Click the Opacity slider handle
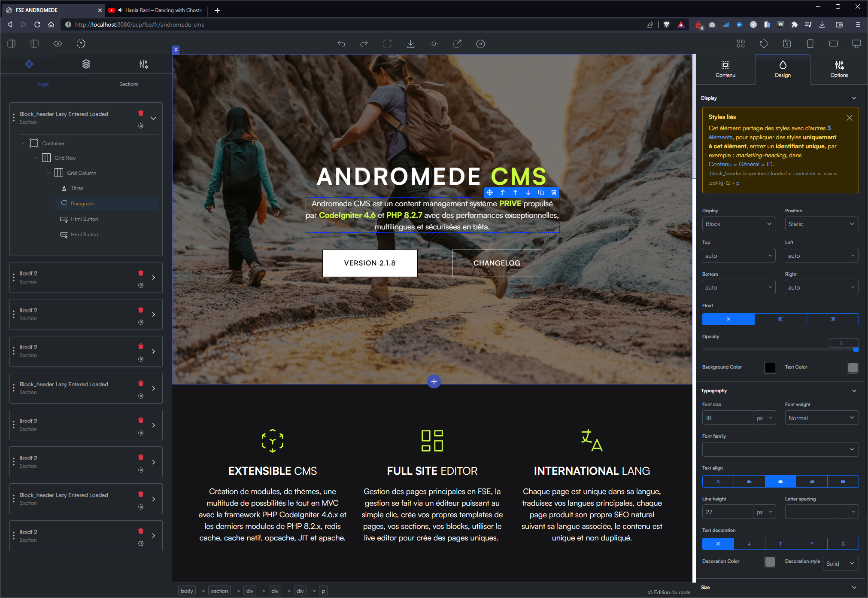868x598 pixels. coord(856,349)
